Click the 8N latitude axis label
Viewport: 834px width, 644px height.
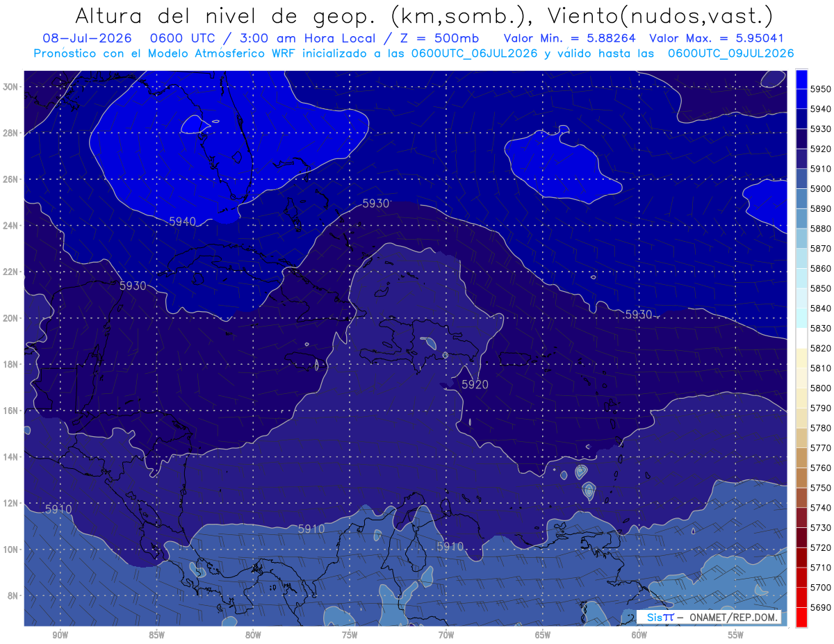13,595
